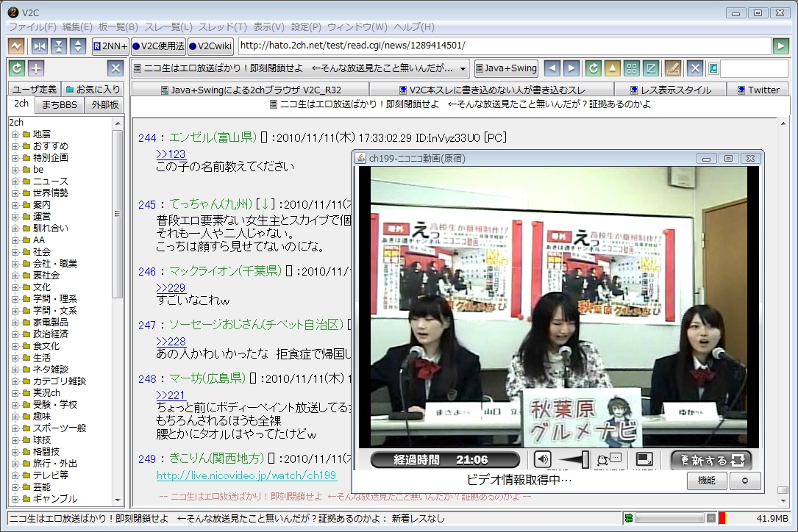This screenshot has width=798, height=532.
Task: Click the write-post pencil icon in thread toolbar
Action: point(672,68)
